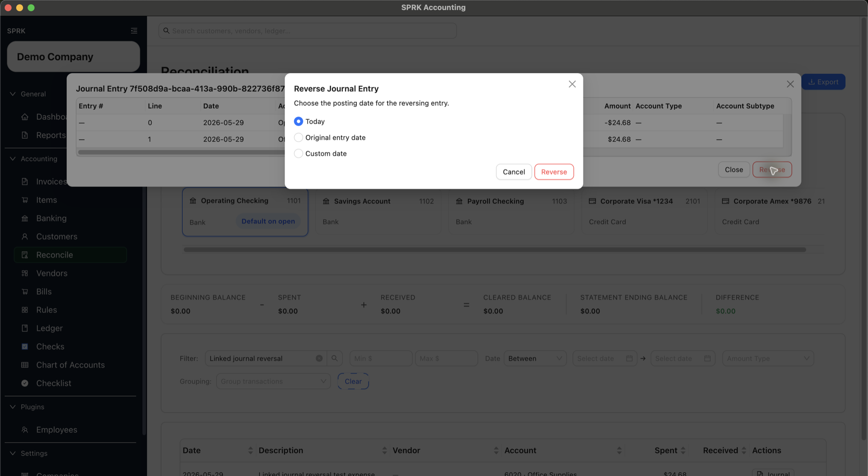
Task: Click the Employees person icon
Action: coord(25,430)
